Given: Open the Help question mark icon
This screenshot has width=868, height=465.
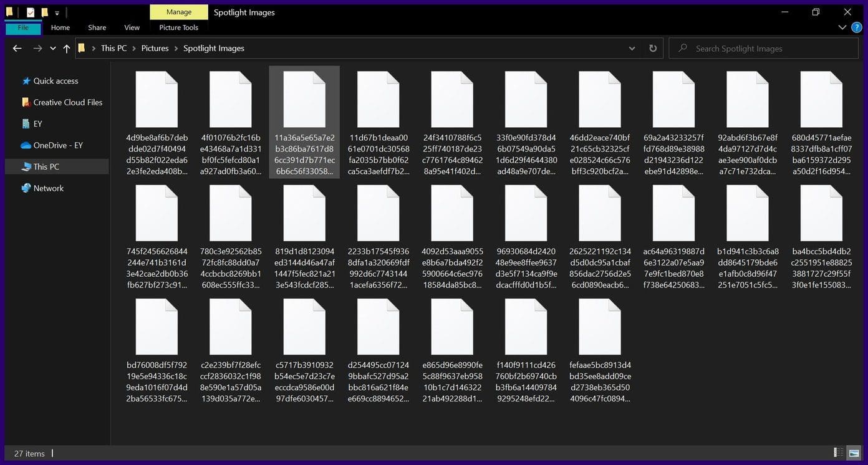Looking at the screenshot, I should (857, 27).
